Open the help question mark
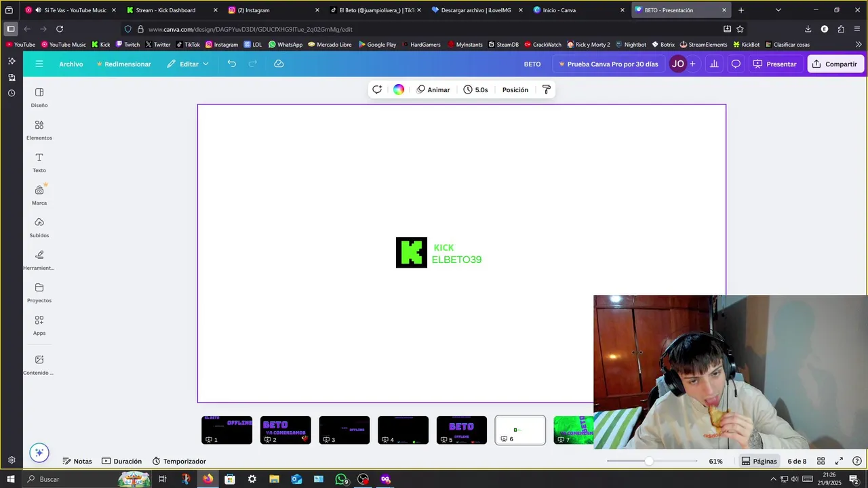 point(857,461)
